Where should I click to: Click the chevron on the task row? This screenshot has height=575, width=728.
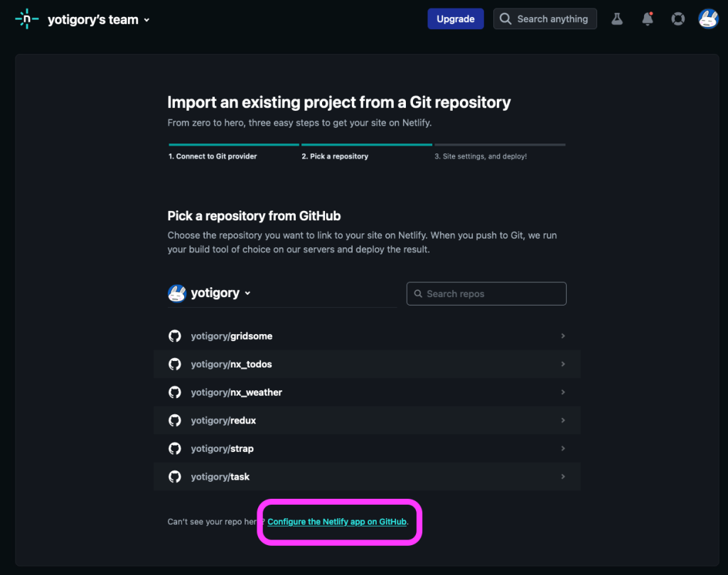point(563,477)
